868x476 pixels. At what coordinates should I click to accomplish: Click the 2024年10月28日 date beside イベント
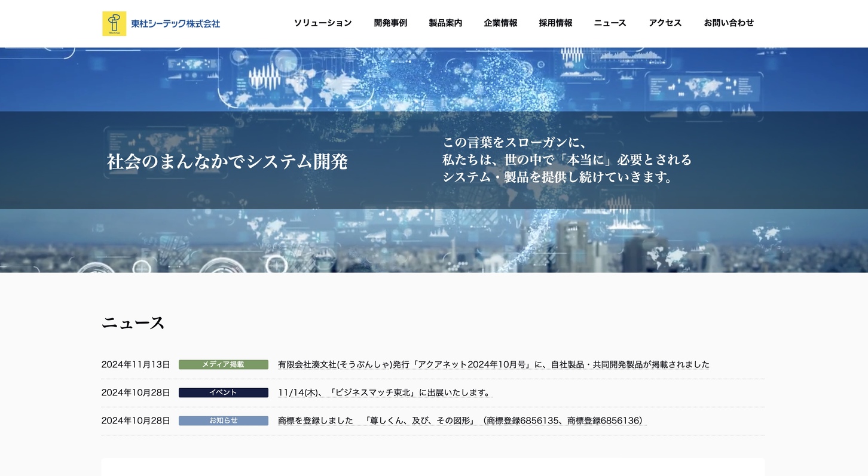click(x=136, y=392)
